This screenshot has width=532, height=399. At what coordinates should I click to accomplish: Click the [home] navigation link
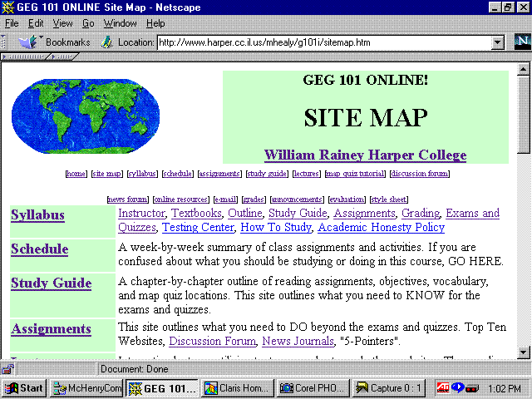[76, 174]
